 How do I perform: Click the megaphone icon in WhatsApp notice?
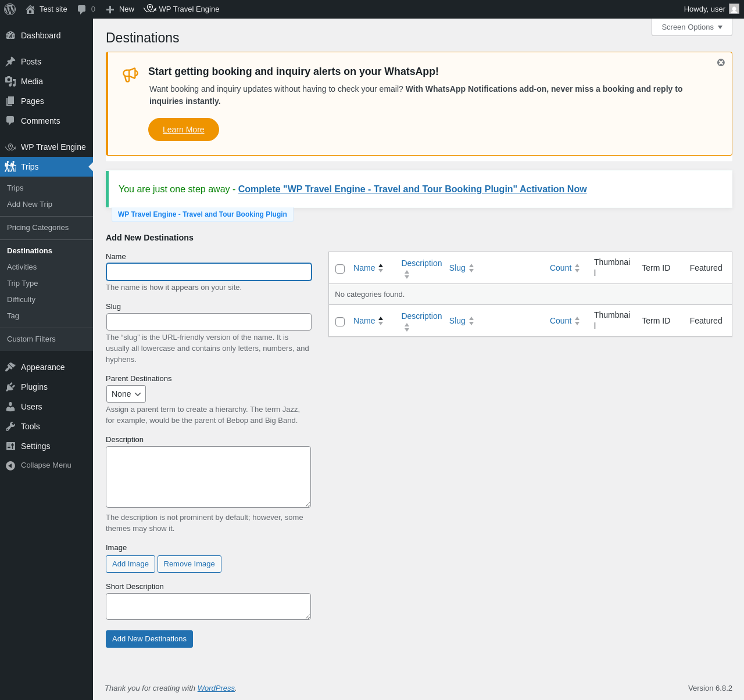click(x=130, y=74)
